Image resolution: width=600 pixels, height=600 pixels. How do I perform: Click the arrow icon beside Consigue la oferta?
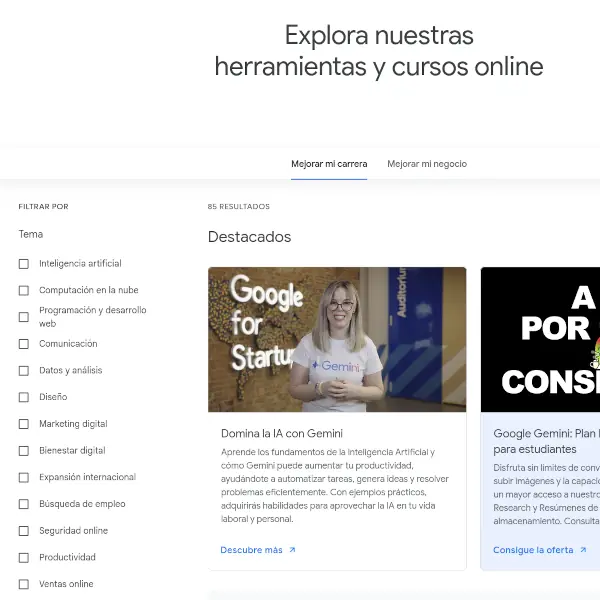(x=583, y=550)
